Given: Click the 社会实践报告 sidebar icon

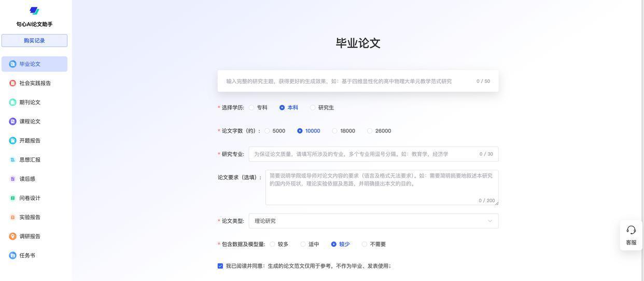Looking at the screenshot, I should (x=12, y=83).
